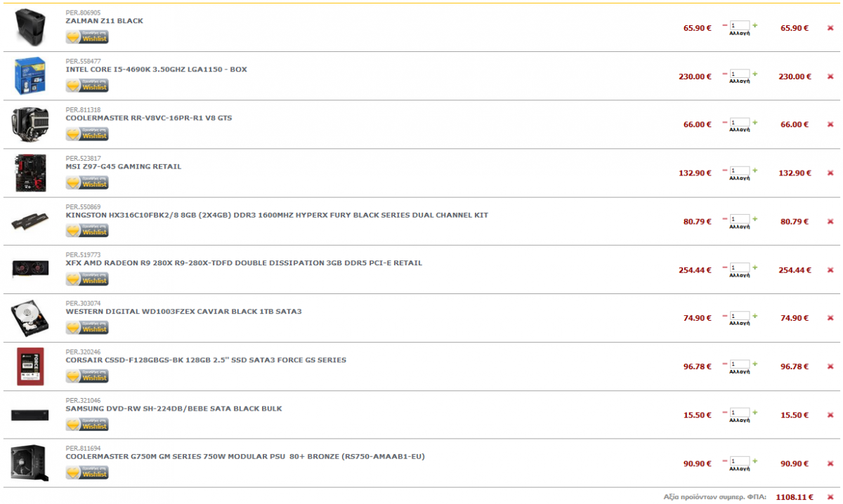Open MSI Z97-G45 GAMING RETAIL link

point(124,166)
